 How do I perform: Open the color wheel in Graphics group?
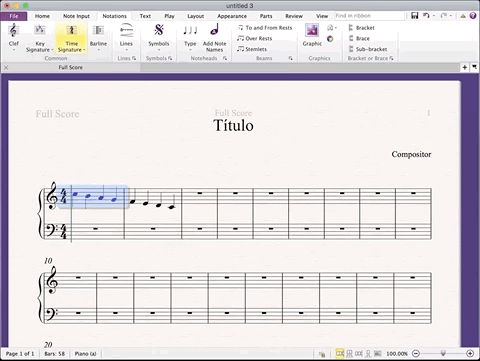click(x=330, y=39)
